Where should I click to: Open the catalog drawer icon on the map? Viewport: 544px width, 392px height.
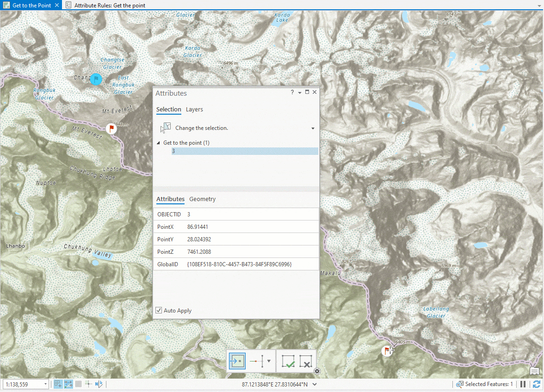[x=534, y=371]
